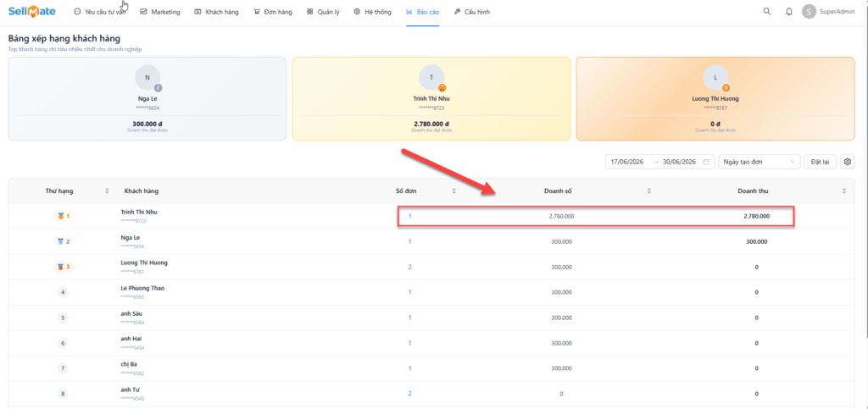
Task: Open order count link for Trinh Thi Nhu
Action: coord(409,216)
